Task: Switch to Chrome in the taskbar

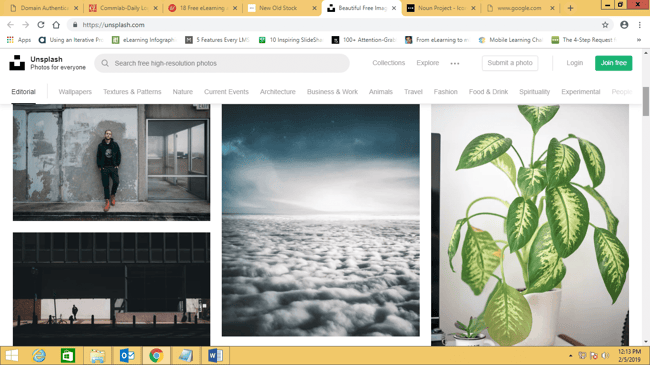Action: click(156, 355)
